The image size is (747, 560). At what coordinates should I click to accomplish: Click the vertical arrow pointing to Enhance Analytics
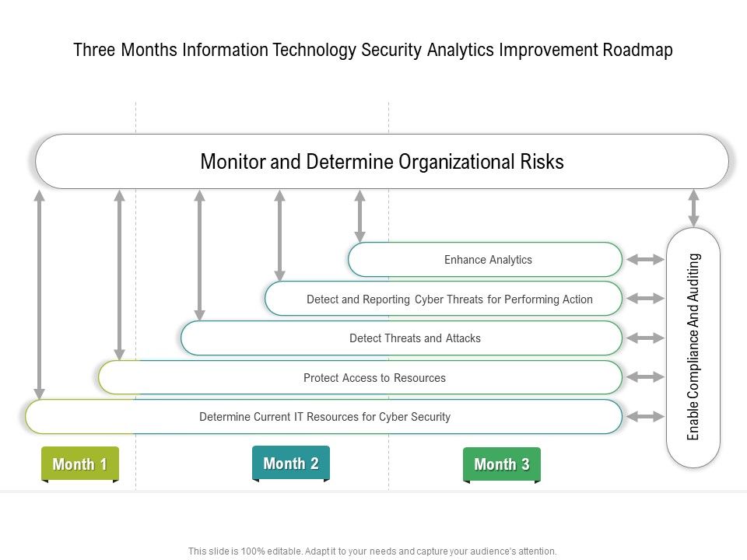360,216
